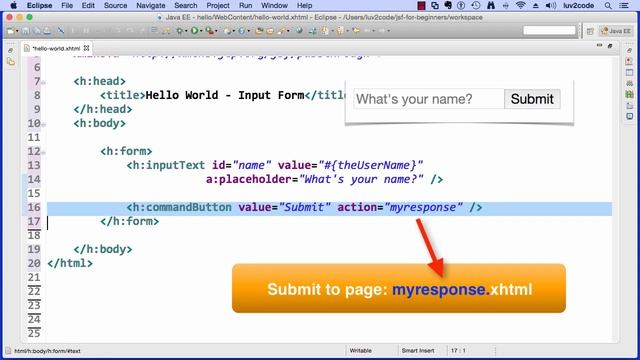
Task: Open the Help menu
Action: [304, 5]
